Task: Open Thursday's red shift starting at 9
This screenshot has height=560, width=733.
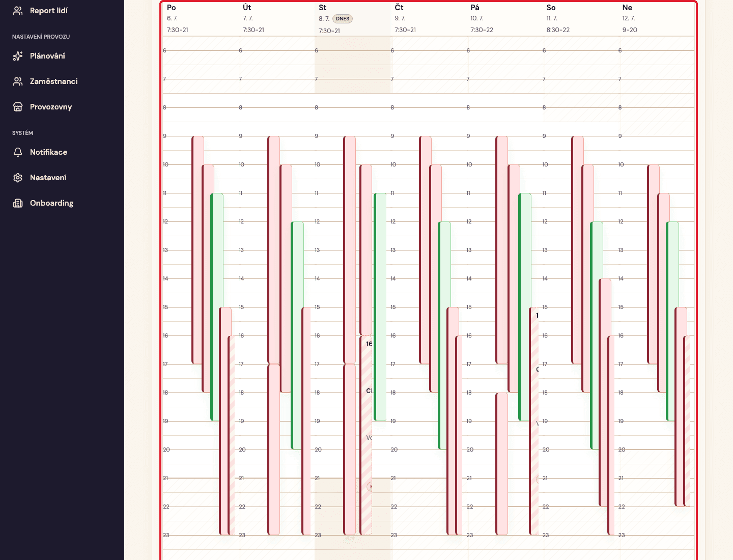Action: [x=425, y=250]
